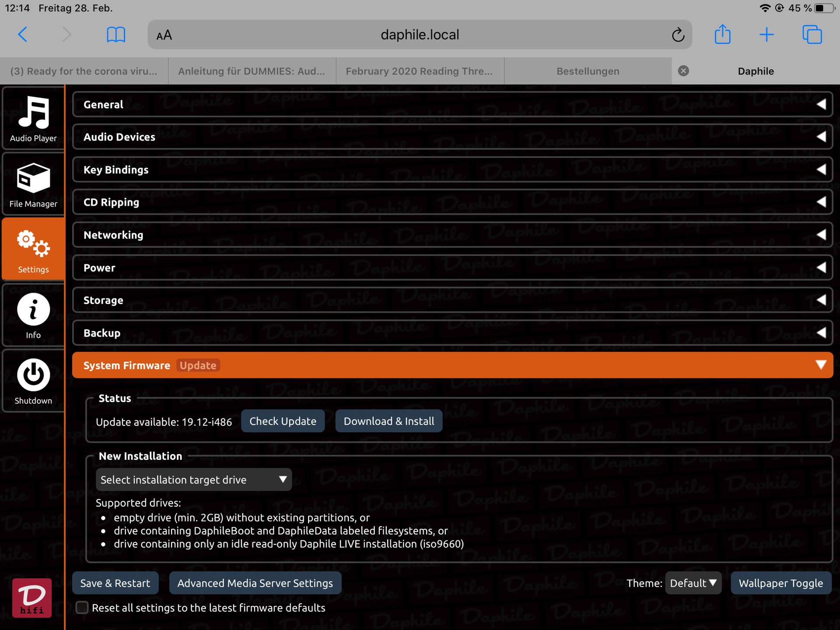The width and height of the screenshot is (840, 630).
Task: Click the 'Supported drives:' text
Action: coord(138,503)
